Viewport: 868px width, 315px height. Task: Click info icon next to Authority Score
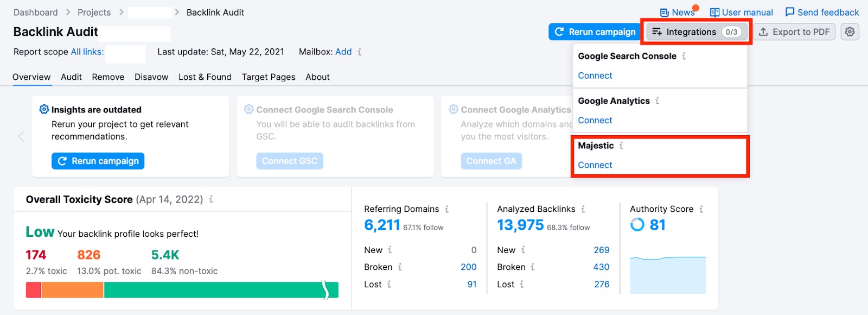(701, 209)
